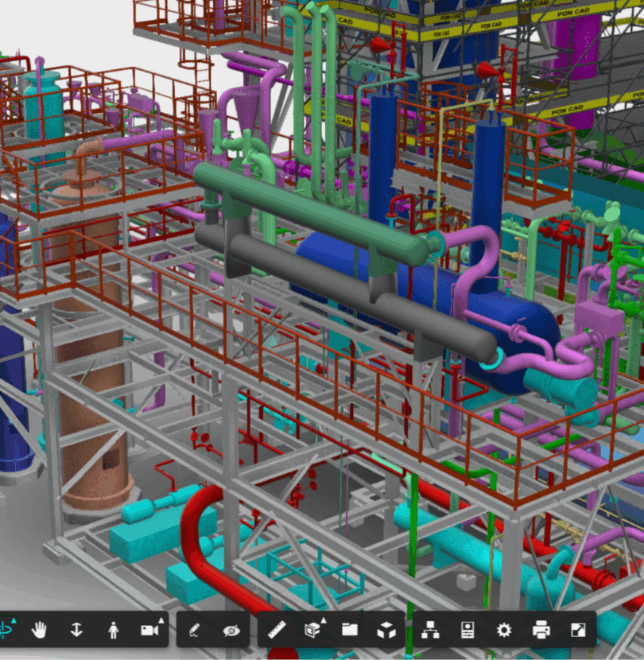Click the folder icon in toolbar
Screen dimensions: 644x660
coord(349,631)
